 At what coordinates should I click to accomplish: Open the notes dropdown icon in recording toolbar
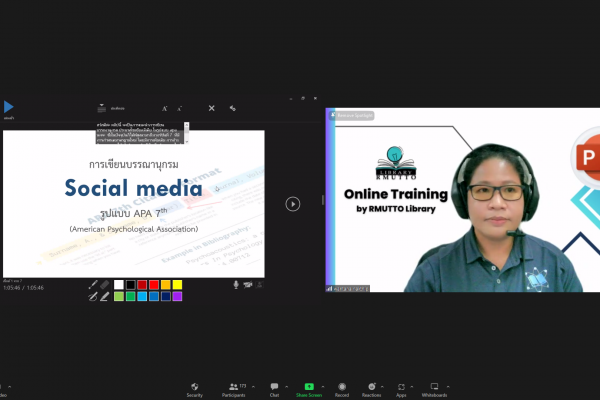point(101,108)
